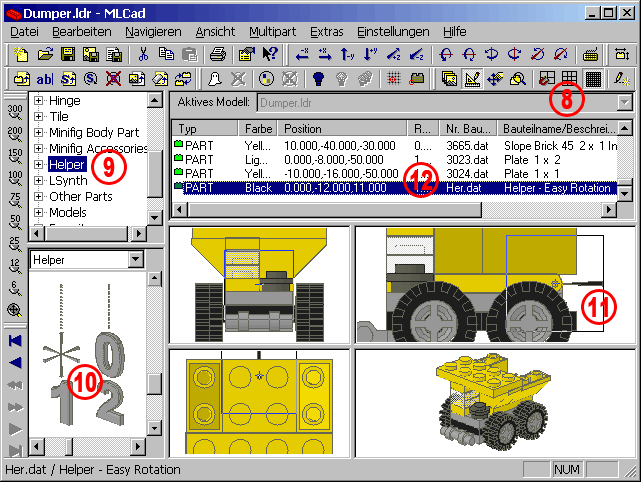
Task: Expand the Tile tree node
Action: pos(38,116)
